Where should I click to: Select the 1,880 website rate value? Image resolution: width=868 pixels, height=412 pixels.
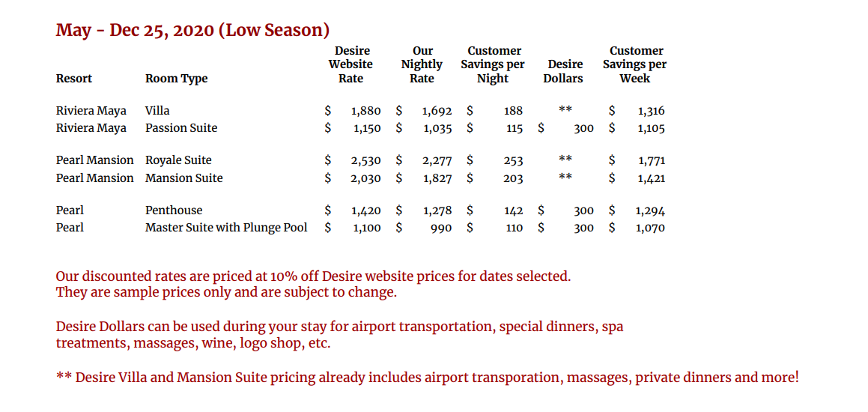point(366,112)
